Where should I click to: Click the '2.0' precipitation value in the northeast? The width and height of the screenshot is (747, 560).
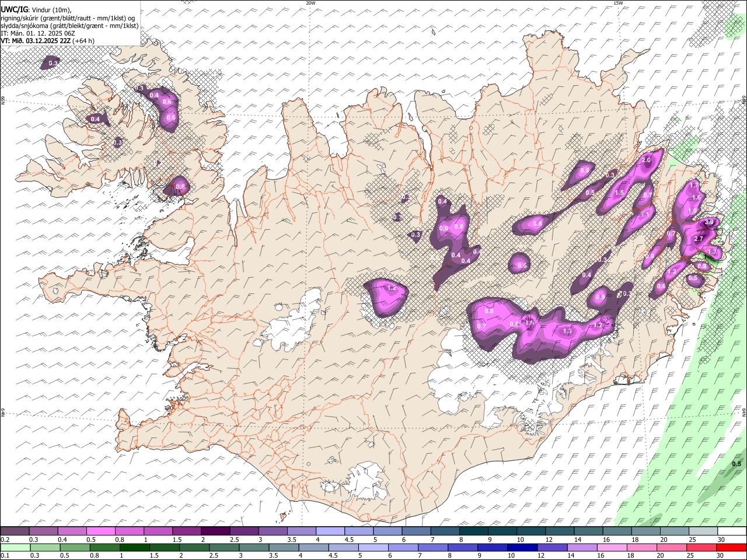(x=646, y=160)
